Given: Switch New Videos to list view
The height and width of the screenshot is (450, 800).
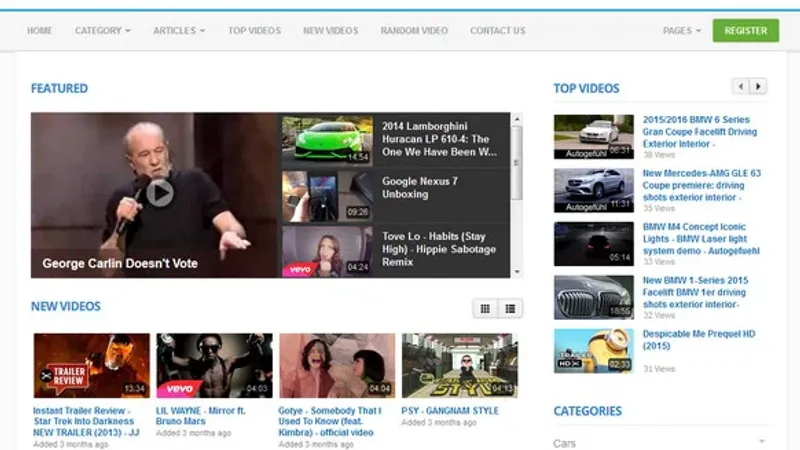Looking at the screenshot, I should [x=510, y=309].
